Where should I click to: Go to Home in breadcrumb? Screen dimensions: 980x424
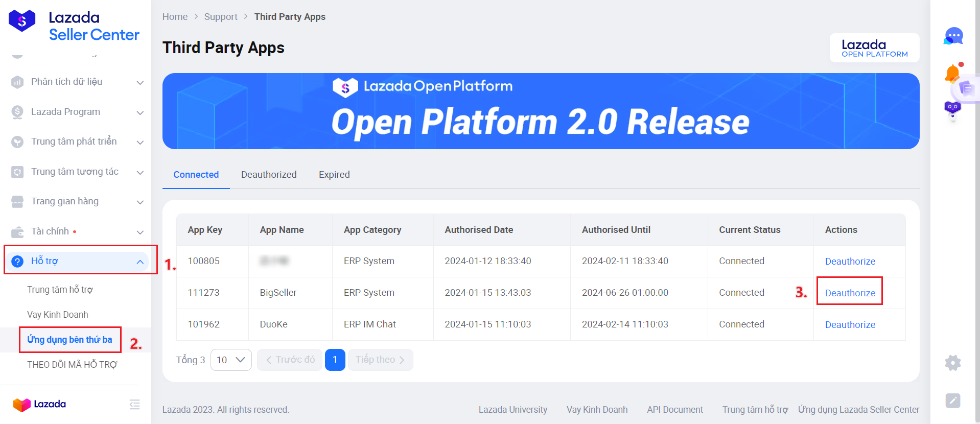(175, 17)
